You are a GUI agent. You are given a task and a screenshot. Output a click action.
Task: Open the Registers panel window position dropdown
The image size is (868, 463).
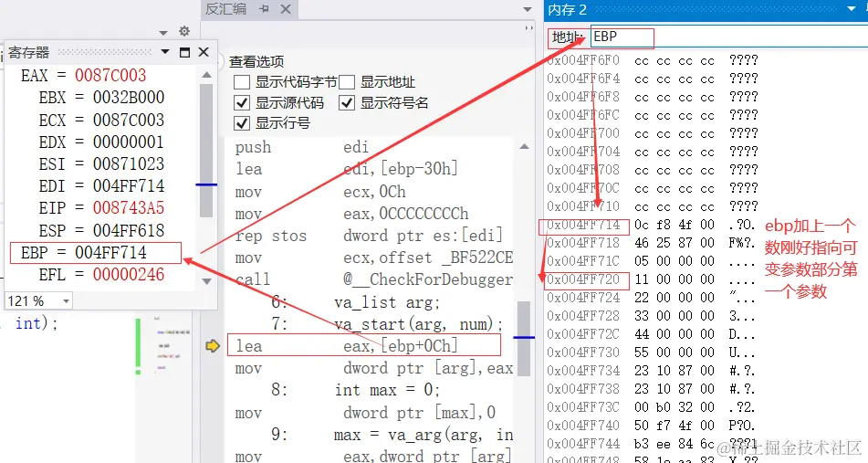pyautogui.click(x=165, y=51)
